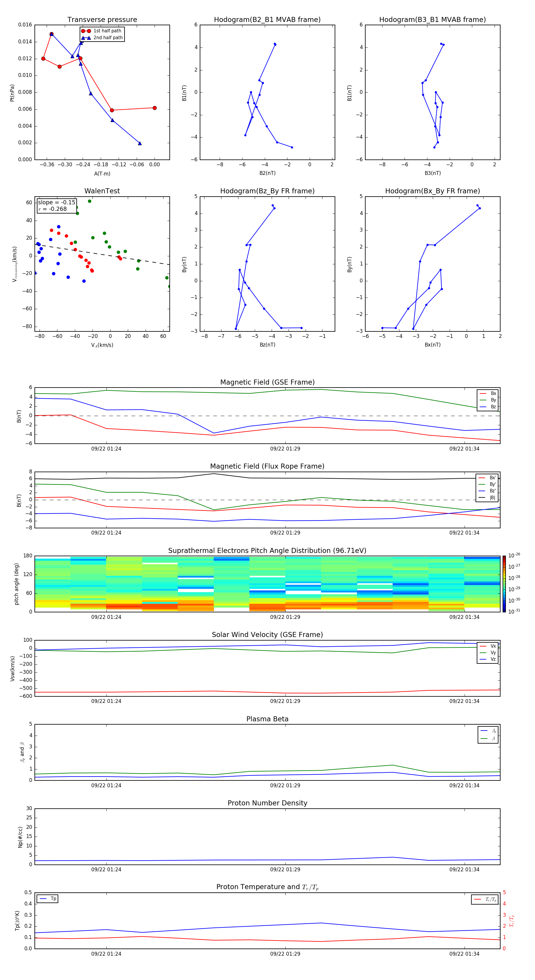
Task: Click '09/22 01:29' tick under GSE magnetic field plot
Action: click(285, 449)
